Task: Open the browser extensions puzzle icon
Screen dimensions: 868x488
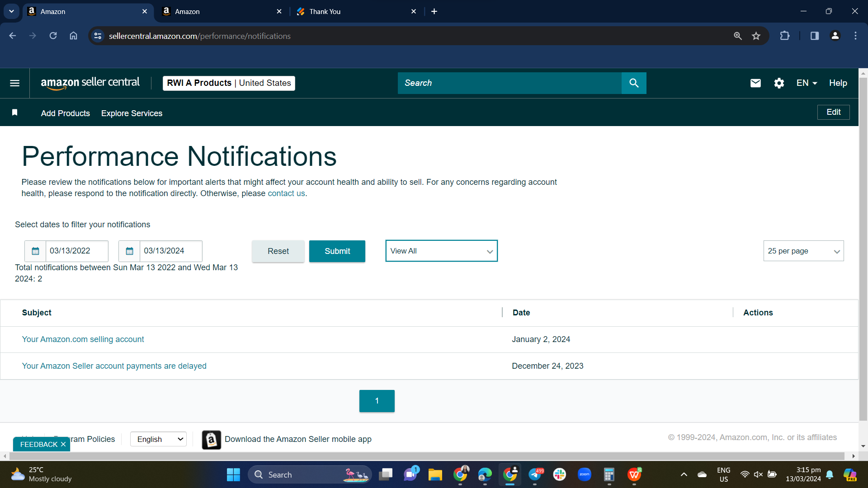Action: (785, 36)
